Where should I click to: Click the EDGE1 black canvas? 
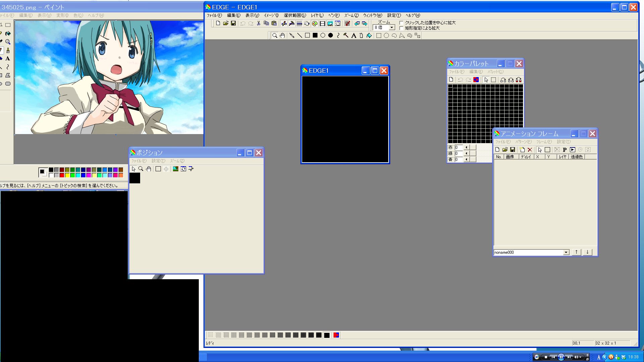(x=345, y=119)
